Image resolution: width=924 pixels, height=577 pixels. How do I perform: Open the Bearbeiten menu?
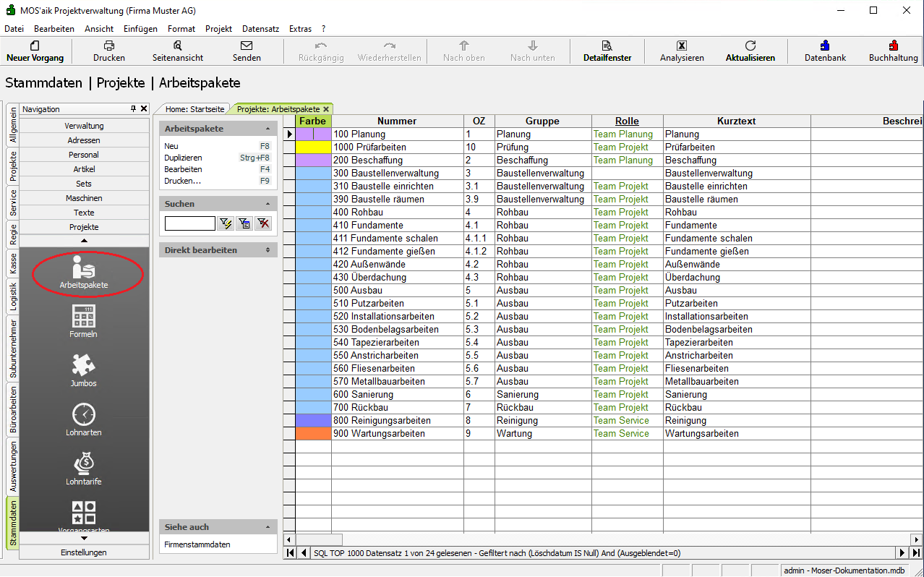[x=54, y=29]
